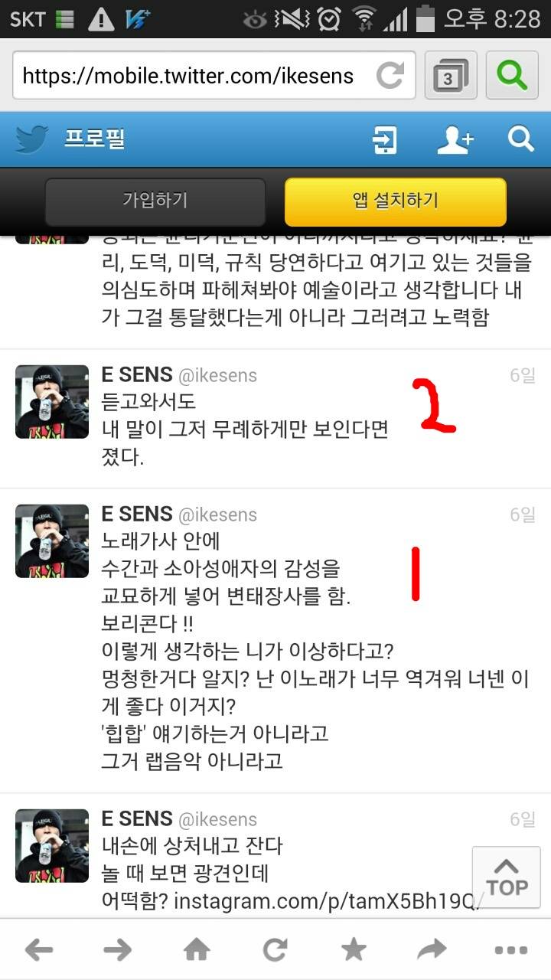
Task: Tap the yellow 앱 설치하기 button
Action: coord(396,201)
